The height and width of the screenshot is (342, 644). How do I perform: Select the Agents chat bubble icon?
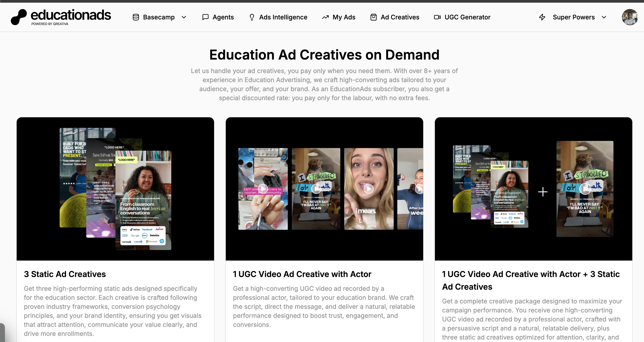205,17
